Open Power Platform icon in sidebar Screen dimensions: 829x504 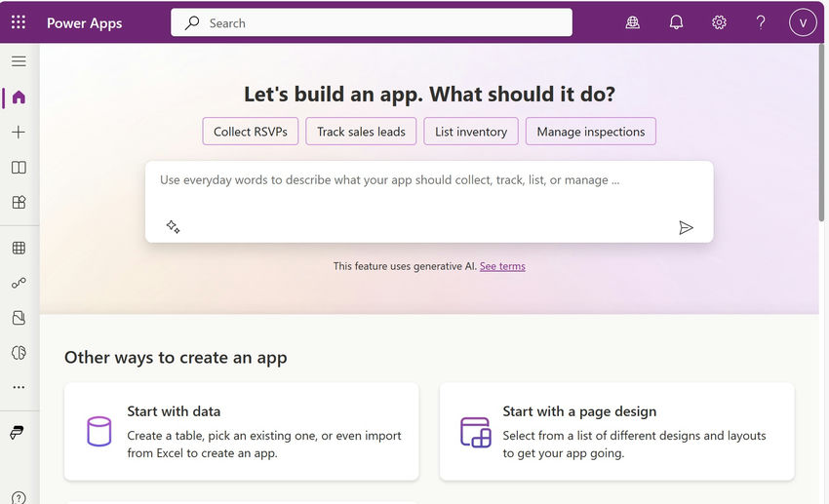pos(19,432)
